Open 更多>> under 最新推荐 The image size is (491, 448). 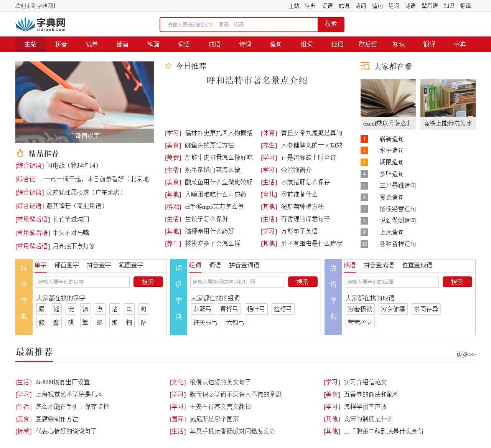pyautogui.click(x=465, y=355)
